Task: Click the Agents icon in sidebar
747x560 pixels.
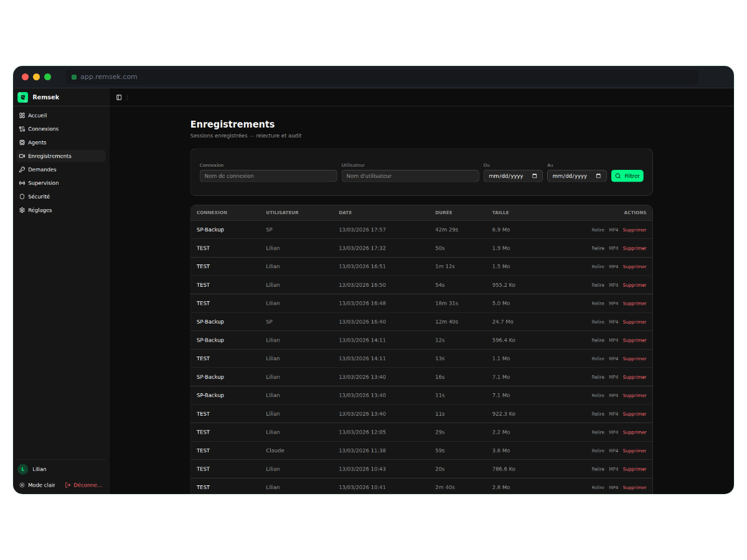Action: (22, 142)
